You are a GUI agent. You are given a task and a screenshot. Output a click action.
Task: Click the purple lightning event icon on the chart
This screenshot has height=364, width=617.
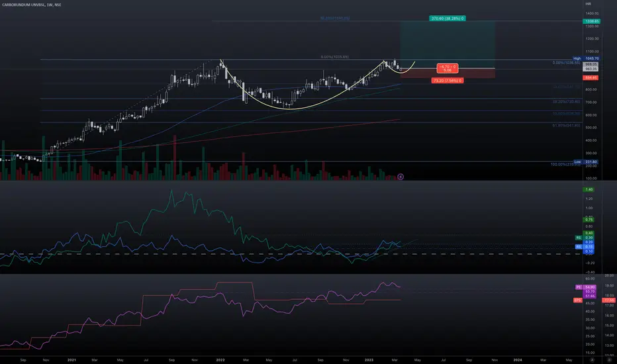click(401, 177)
